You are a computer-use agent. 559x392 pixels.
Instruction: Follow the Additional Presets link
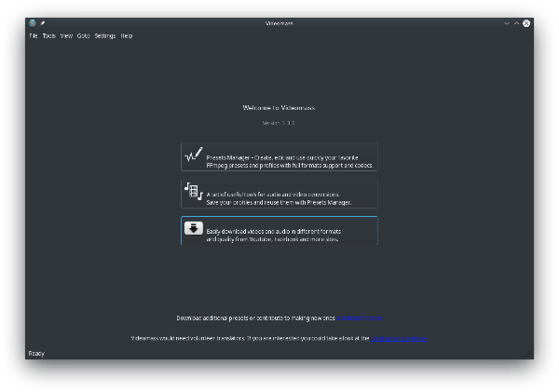360,318
